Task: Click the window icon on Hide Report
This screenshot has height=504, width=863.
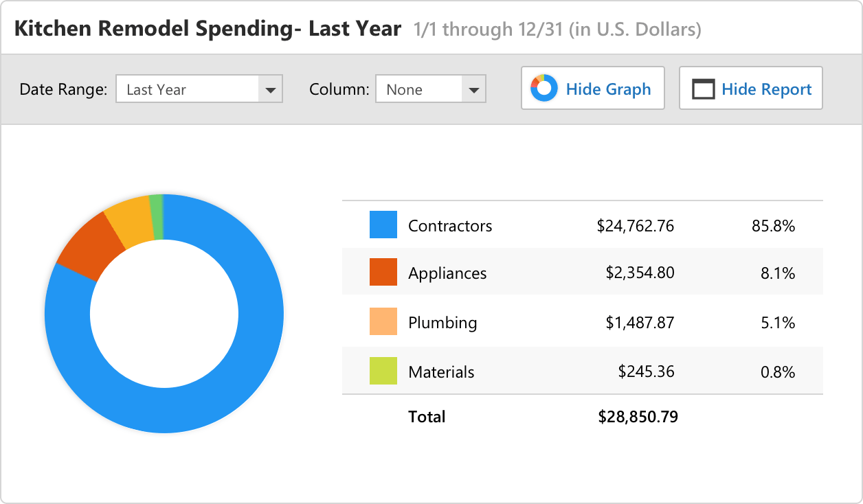Action: pos(703,89)
